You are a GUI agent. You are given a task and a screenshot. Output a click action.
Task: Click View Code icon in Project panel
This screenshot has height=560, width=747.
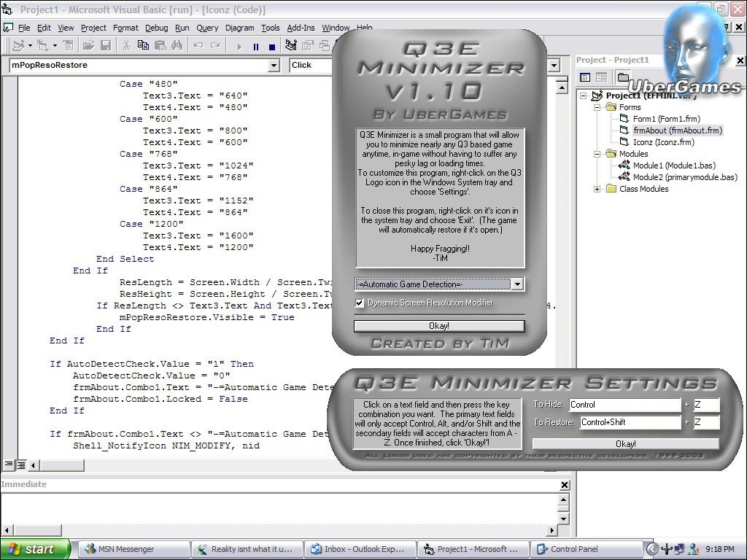(x=585, y=77)
